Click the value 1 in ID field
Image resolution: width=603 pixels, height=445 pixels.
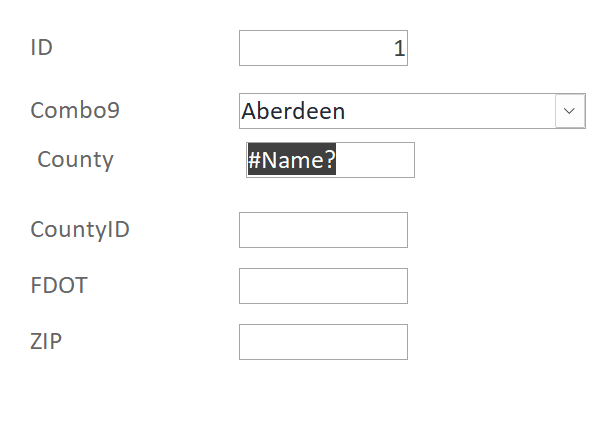[399, 48]
